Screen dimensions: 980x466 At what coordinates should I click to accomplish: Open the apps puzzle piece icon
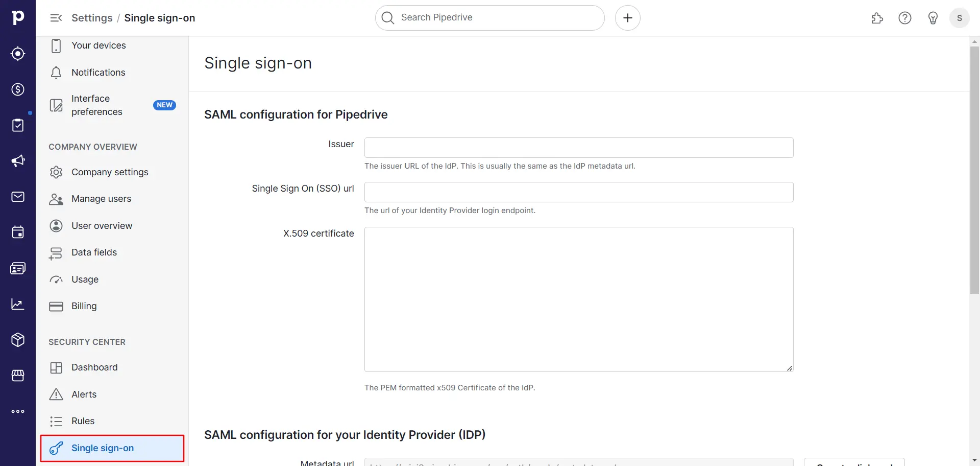[877, 18]
